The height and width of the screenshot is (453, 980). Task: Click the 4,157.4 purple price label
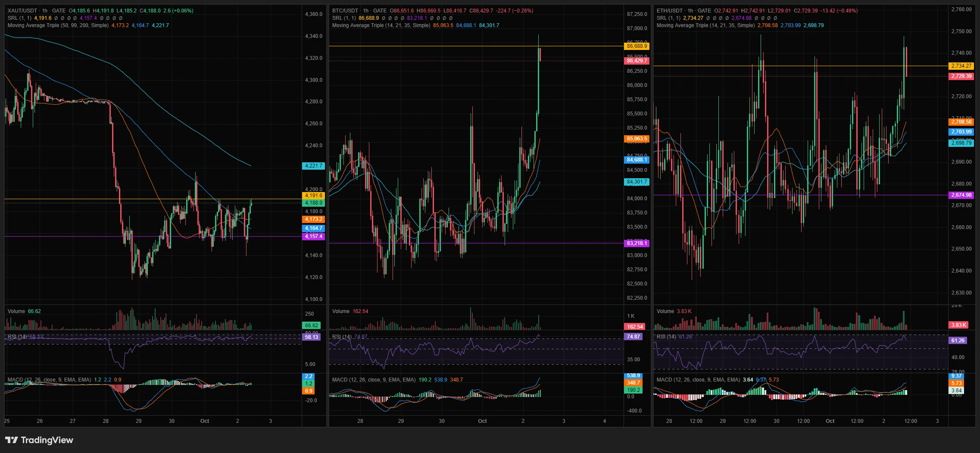tap(313, 236)
